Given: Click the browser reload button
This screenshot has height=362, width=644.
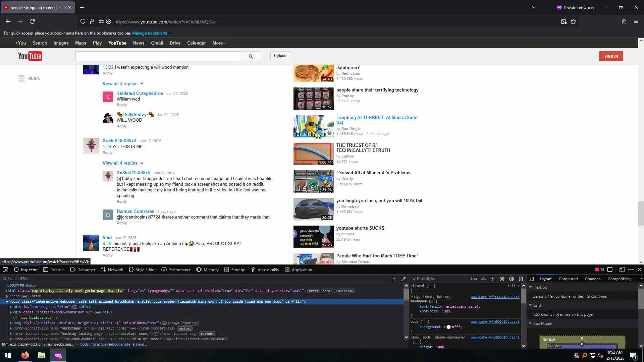Looking at the screenshot, I should (x=32, y=21).
